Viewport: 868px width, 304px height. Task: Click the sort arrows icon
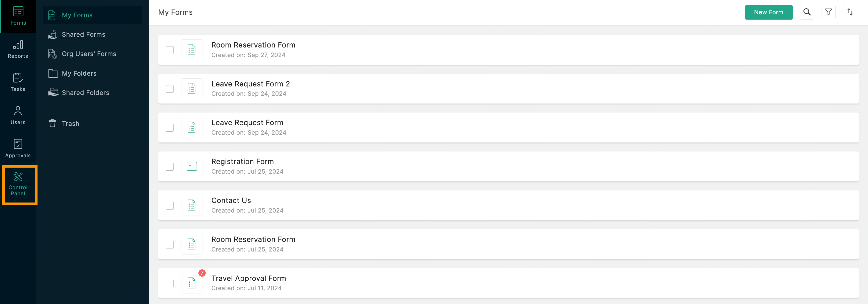[x=850, y=12]
